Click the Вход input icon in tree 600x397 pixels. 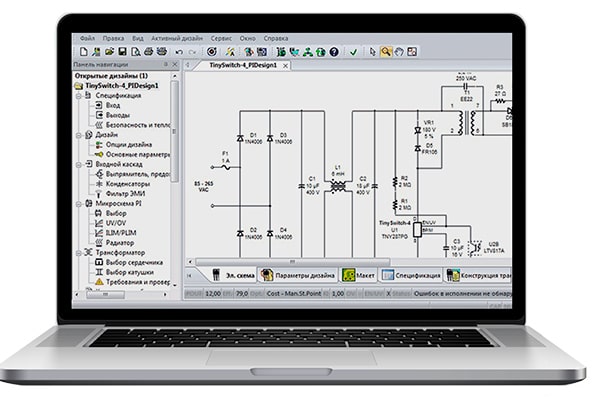click(99, 105)
